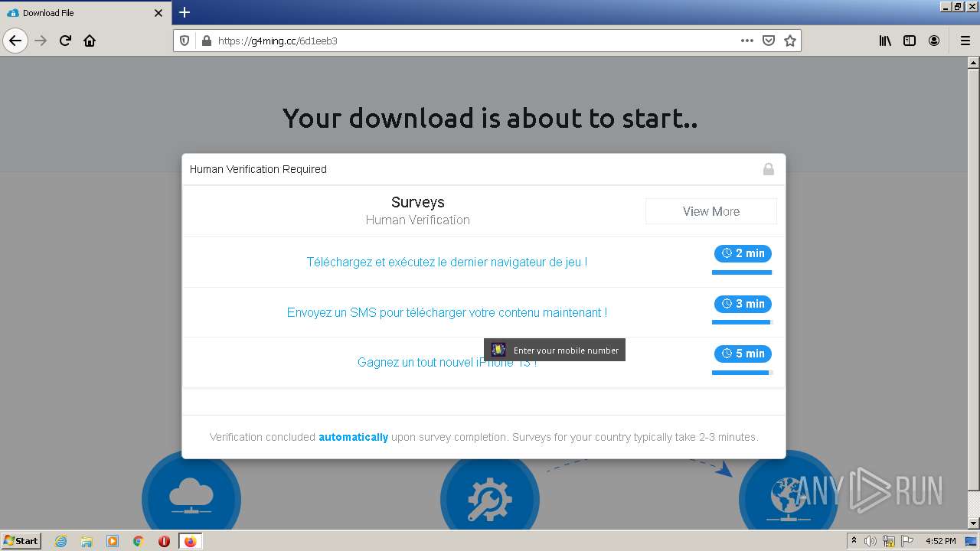Click the page vertical scrollbar
Viewport: 980px width, 551px height.
tap(974, 293)
